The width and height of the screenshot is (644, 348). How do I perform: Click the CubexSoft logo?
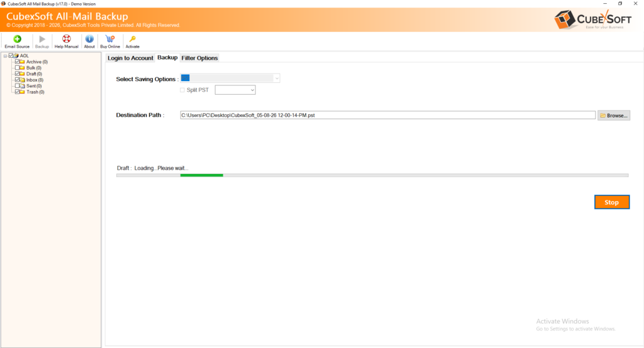[x=592, y=19]
